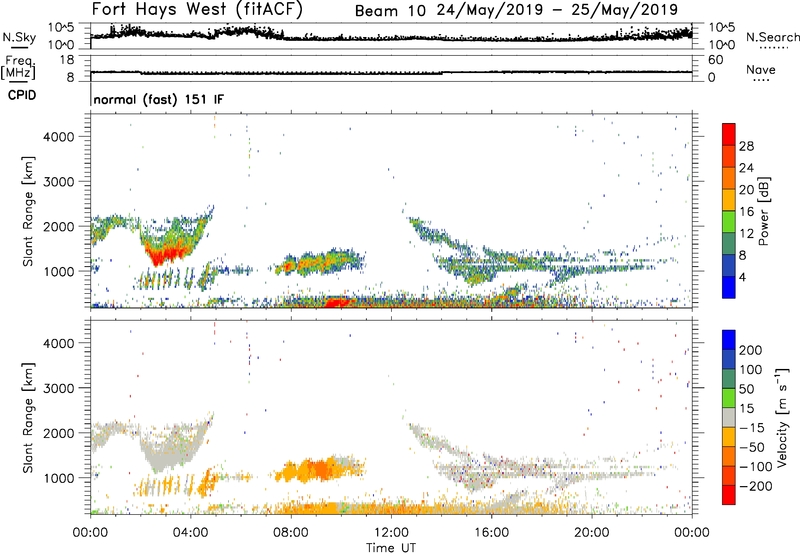
Task: Click the yellow 16-20 dB power colorbar segment
Action: (729, 199)
